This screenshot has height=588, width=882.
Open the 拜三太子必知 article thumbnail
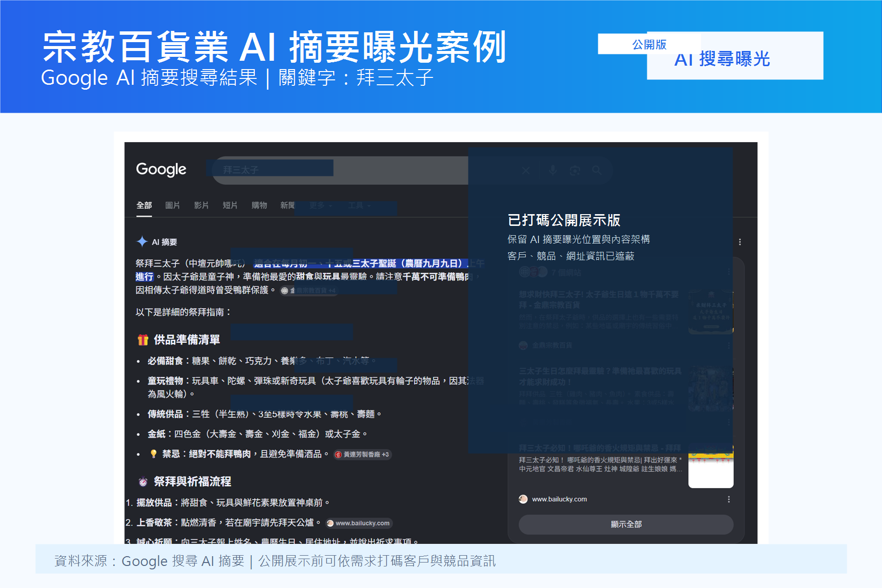click(x=710, y=466)
